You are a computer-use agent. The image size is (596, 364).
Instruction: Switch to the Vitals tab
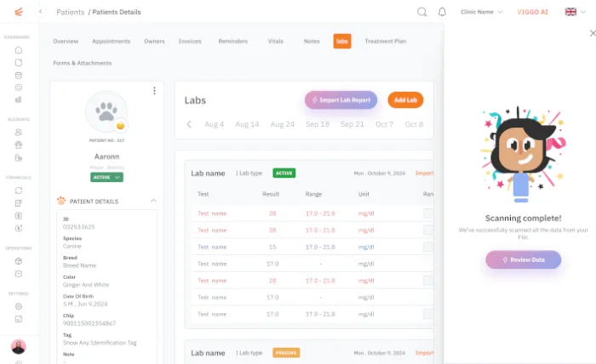(275, 41)
